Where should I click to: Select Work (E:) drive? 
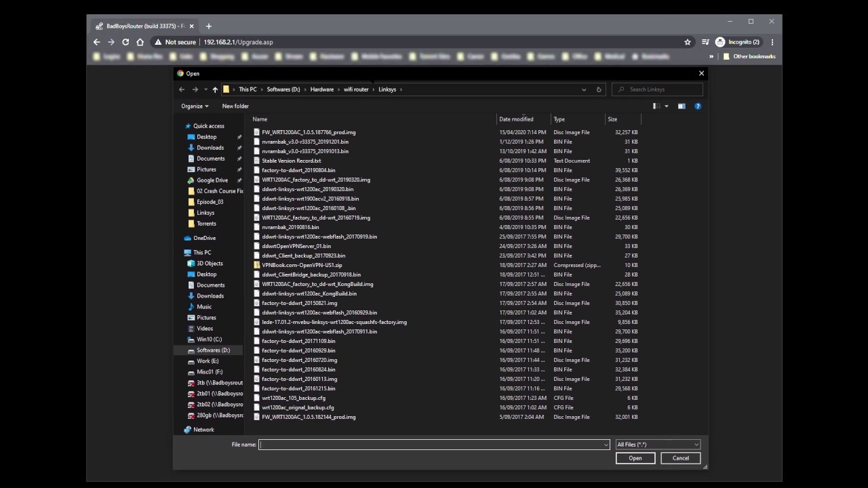click(x=208, y=361)
